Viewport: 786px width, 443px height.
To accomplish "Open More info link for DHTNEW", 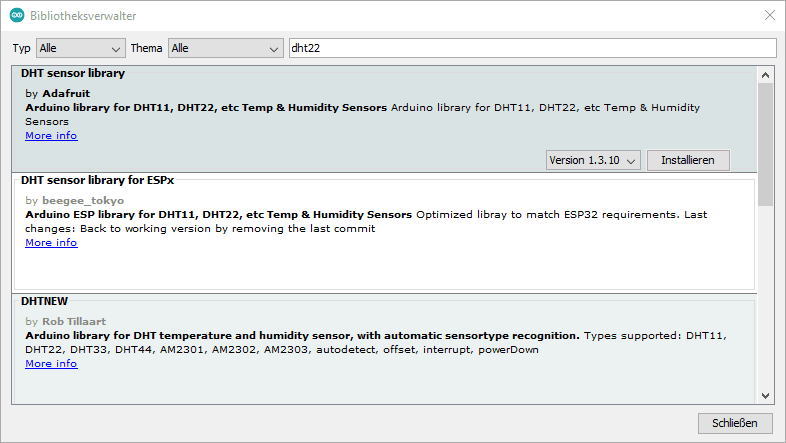I will pyautogui.click(x=51, y=364).
